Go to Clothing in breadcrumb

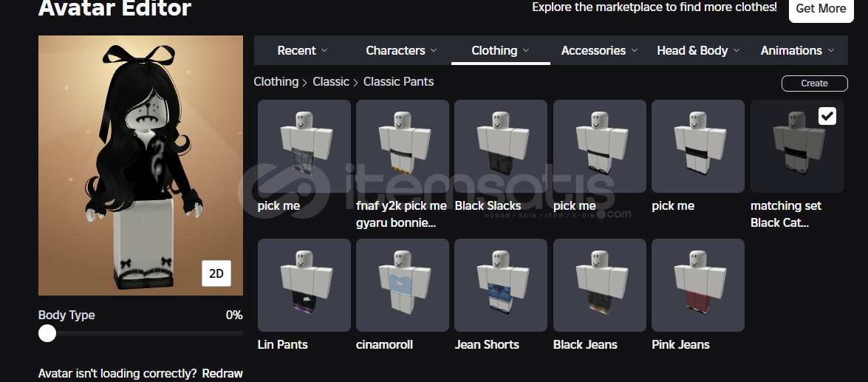pos(276,81)
